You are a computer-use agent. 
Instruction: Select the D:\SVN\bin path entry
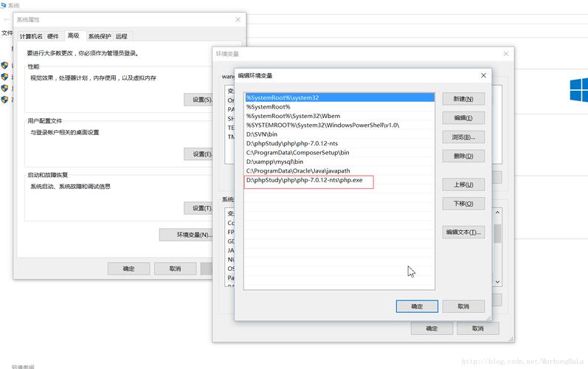coord(339,134)
